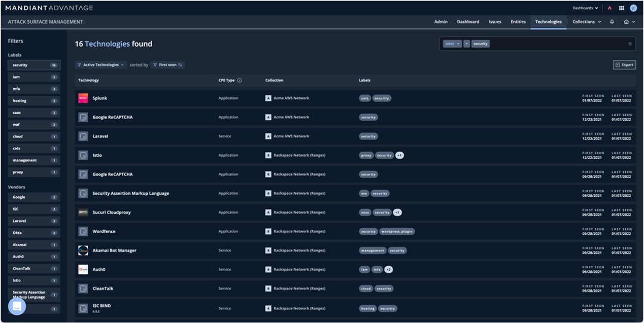Open the notifications bell

coord(612,22)
